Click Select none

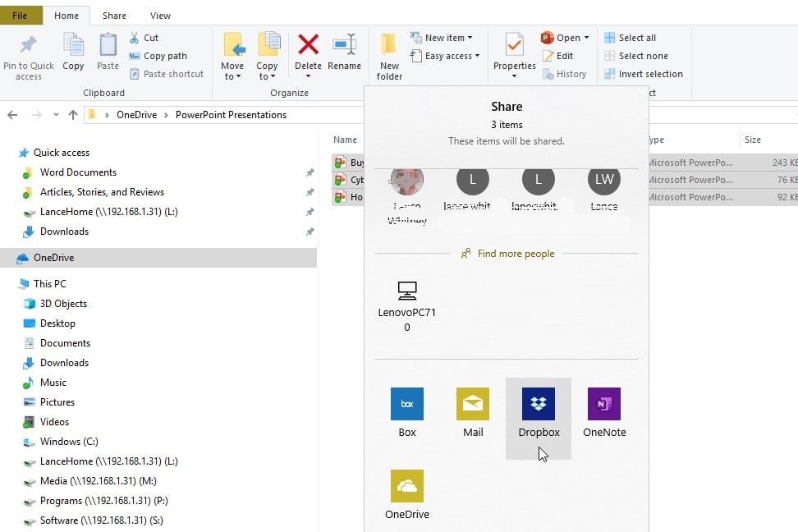coord(636,56)
